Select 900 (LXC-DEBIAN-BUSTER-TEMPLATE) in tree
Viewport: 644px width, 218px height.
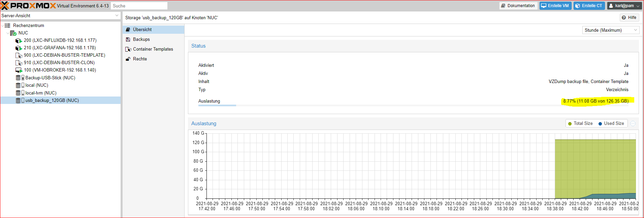tap(64, 55)
